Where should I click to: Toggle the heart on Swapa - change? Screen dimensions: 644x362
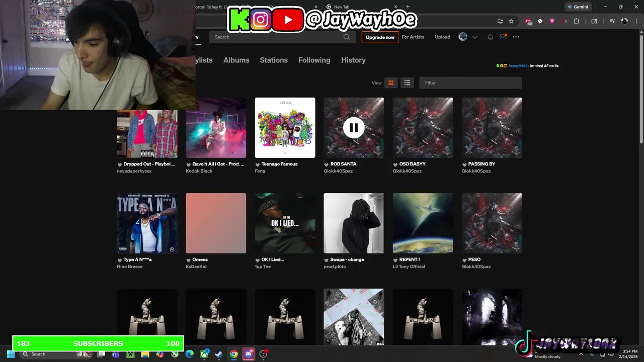click(327, 260)
